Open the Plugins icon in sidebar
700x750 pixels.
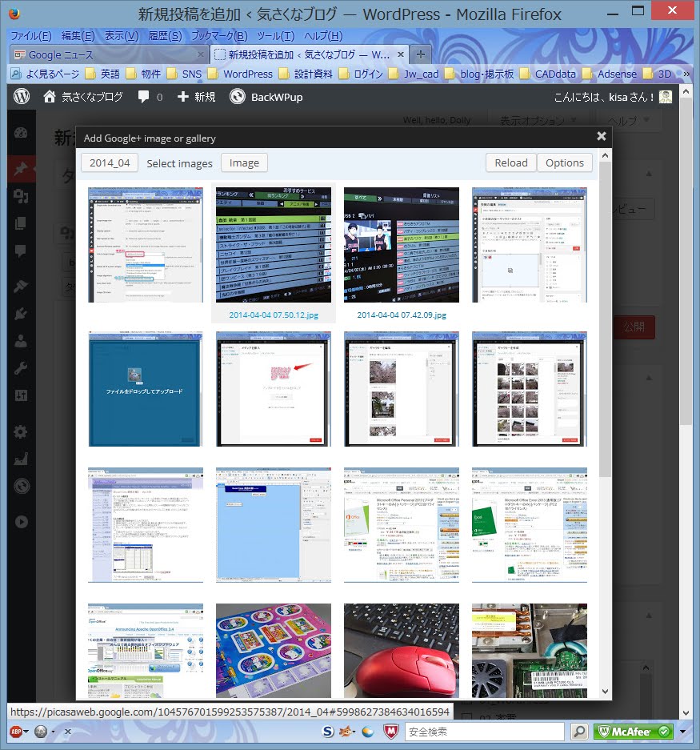coord(21,314)
